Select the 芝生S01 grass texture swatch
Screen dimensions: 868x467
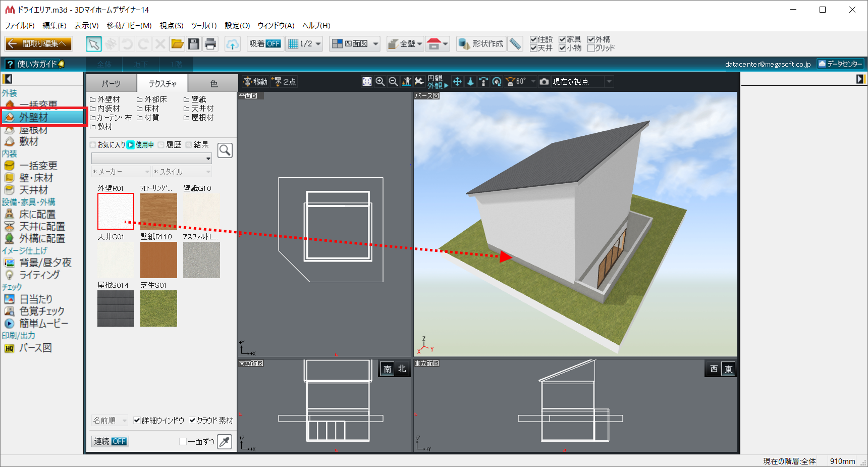pyautogui.click(x=158, y=308)
